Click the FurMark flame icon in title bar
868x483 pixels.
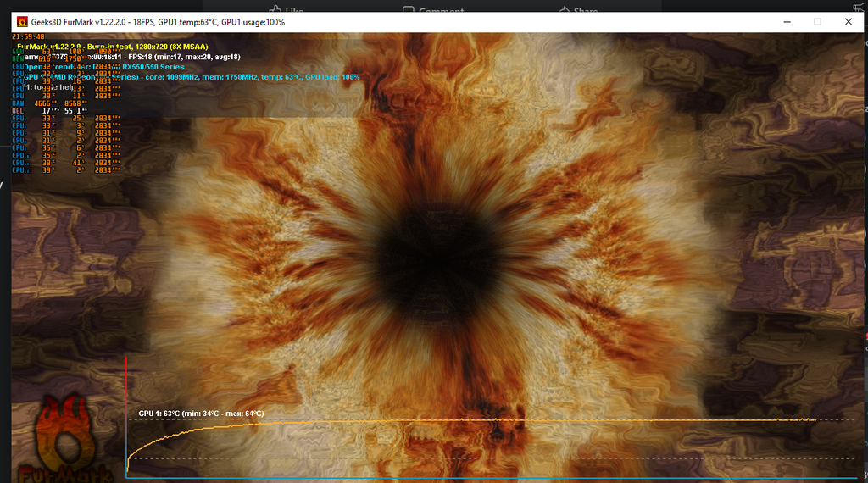(22, 22)
